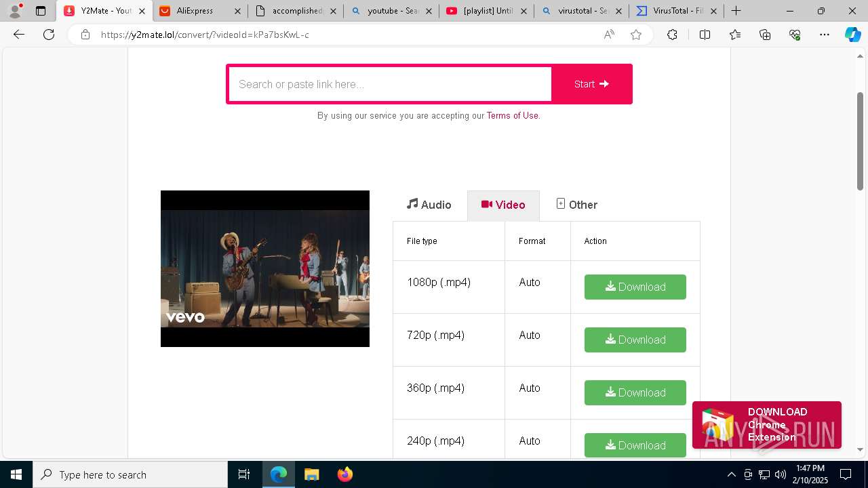Open the Favorites list icon

[x=735, y=35]
